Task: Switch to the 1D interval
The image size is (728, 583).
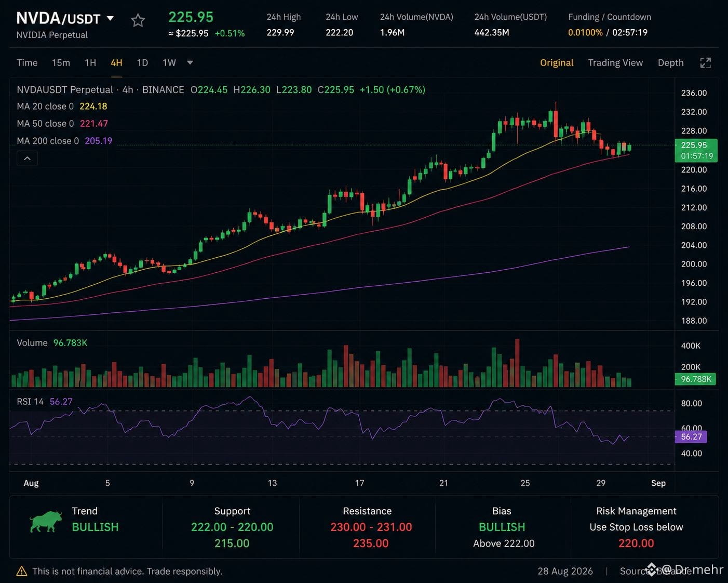Action: 142,63
